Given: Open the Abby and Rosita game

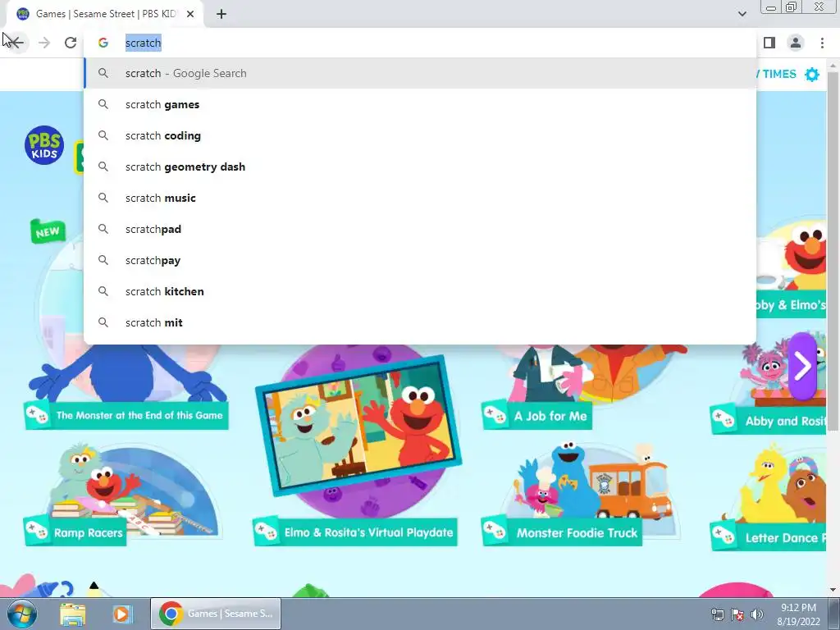Looking at the screenshot, I should [768, 421].
